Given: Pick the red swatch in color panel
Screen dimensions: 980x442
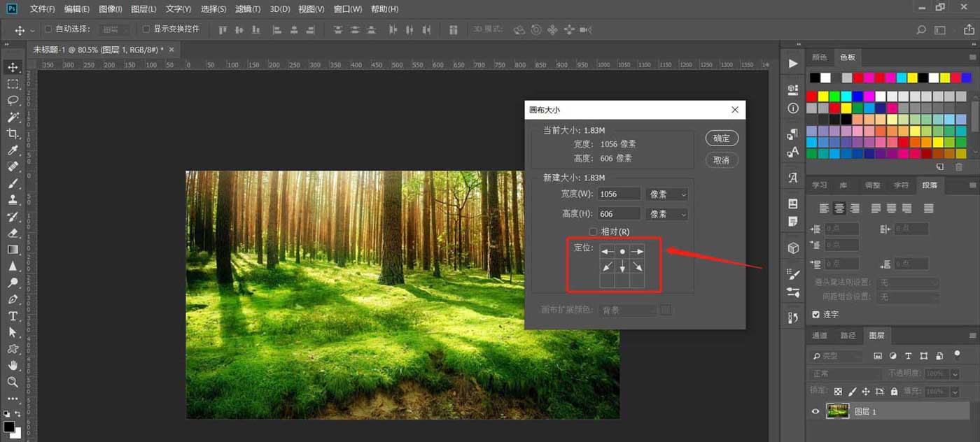Looking at the screenshot, I should tap(812, 96).
